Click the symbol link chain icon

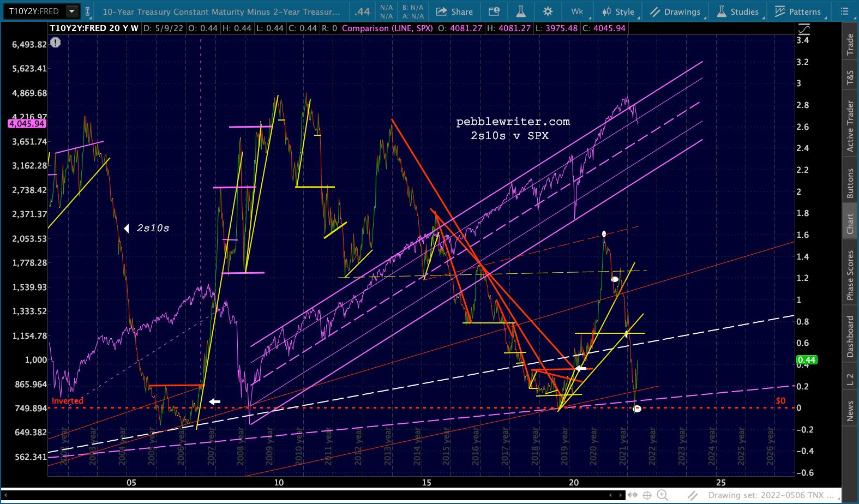pyautogui.click(x=87, y=11)
